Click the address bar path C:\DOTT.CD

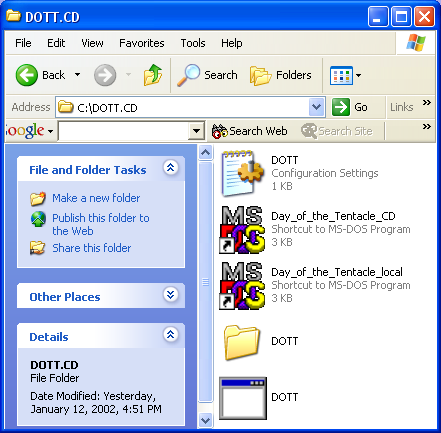coord(107,108)
